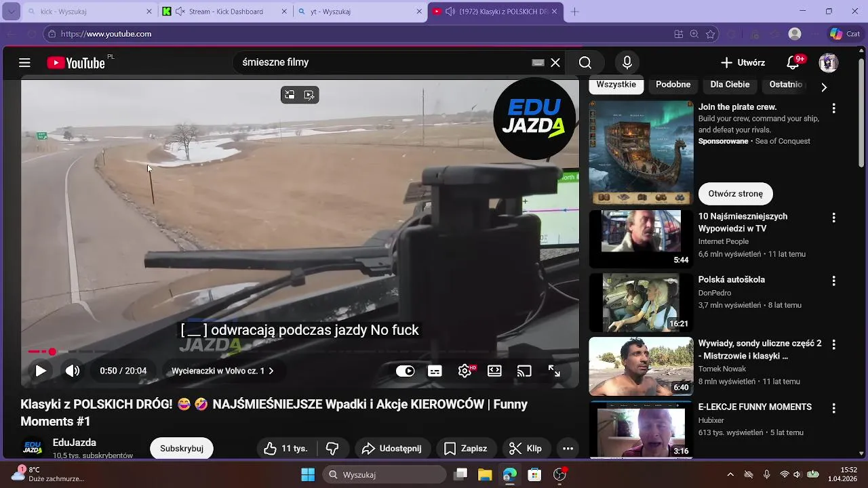Open the 10 Najśmieszniejszych Wypowiedzi thumbnail
This screenshot has width=868, height=488.
[x=641, y=239]
